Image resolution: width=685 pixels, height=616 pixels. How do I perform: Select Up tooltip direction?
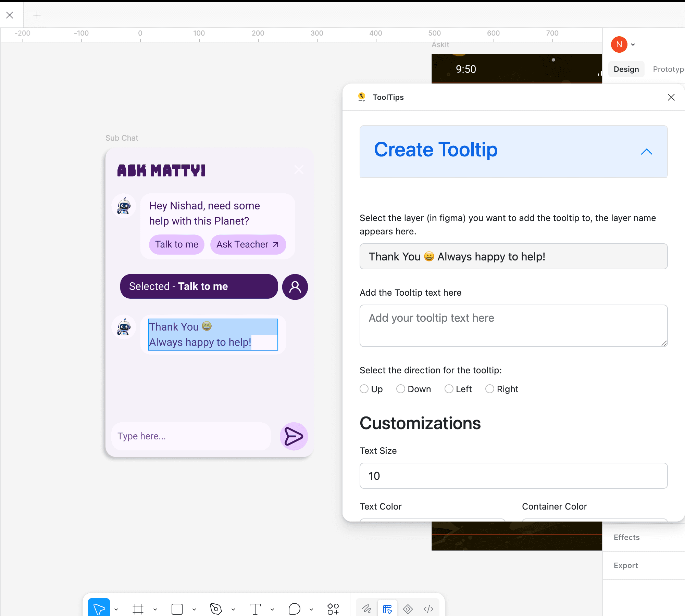[364, 389]
